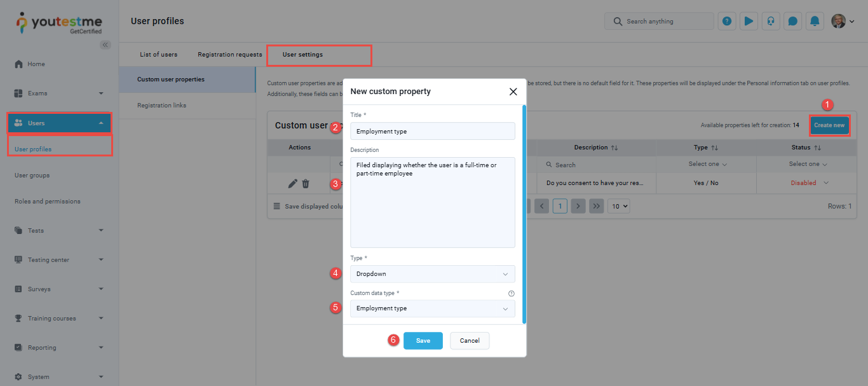Image resolution: width=868 pixels, height=386 pixels.
Task: Open the support headset icon
Action: 771,21
